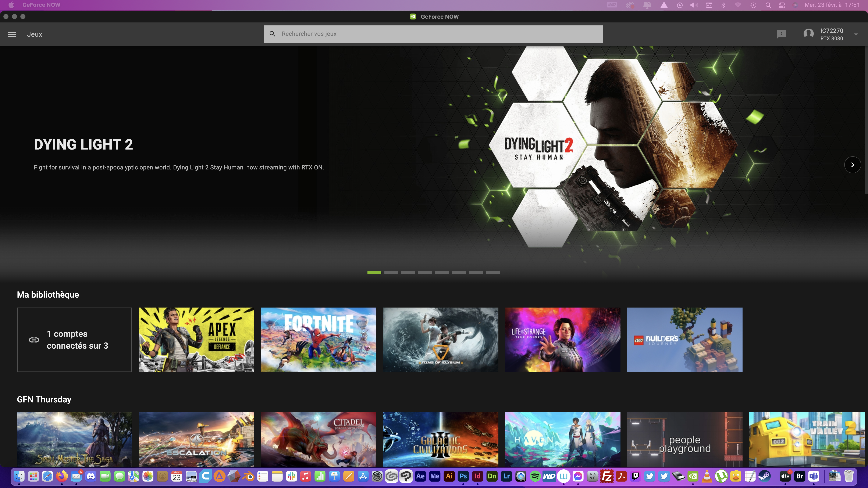The height and width of the screenshot is (488, 868).
Task: Launch Apex Legends Defiance game tile
Action: 196,340
